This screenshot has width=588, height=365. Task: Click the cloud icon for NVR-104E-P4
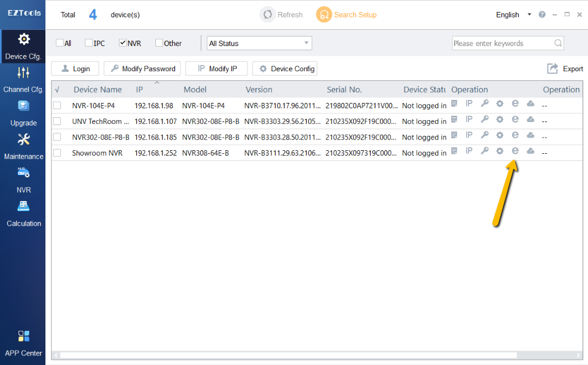(x=530, y=104)
